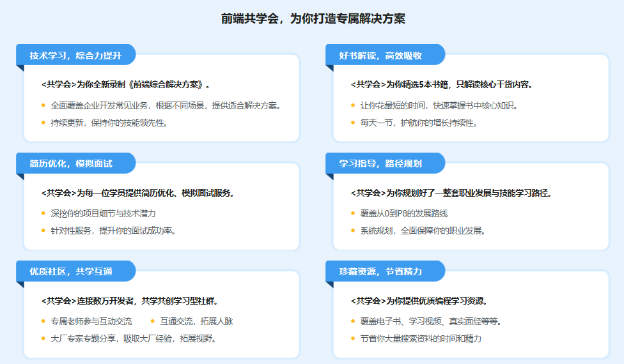Click the heading 连接数万开发者 text
624x364 pixels.
point(129,301)
